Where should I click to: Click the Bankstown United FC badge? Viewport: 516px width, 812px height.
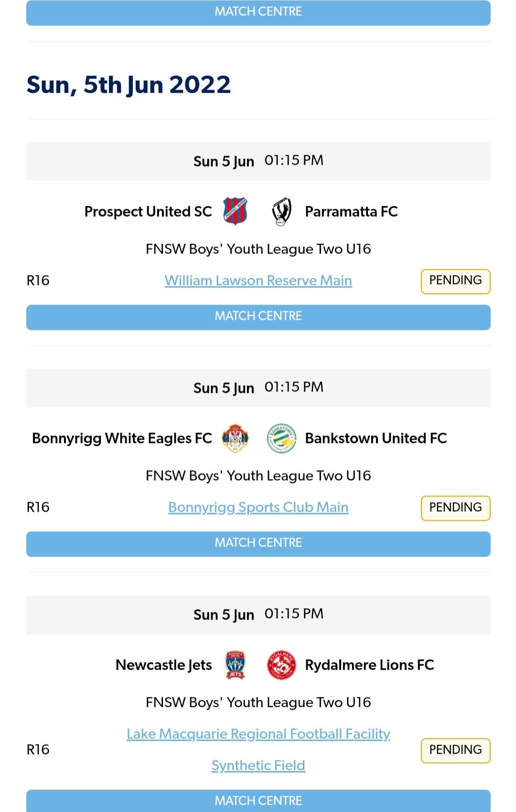click(x=281, y=438)
